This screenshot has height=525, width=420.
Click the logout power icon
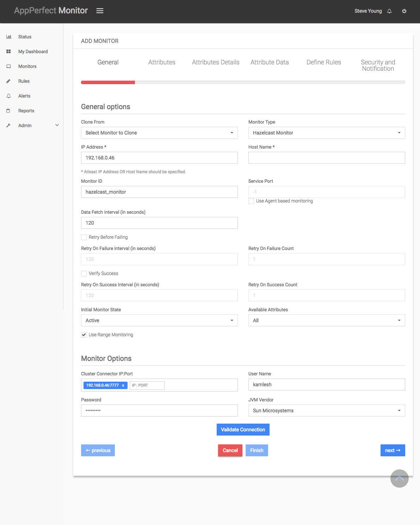pos(404,11)
